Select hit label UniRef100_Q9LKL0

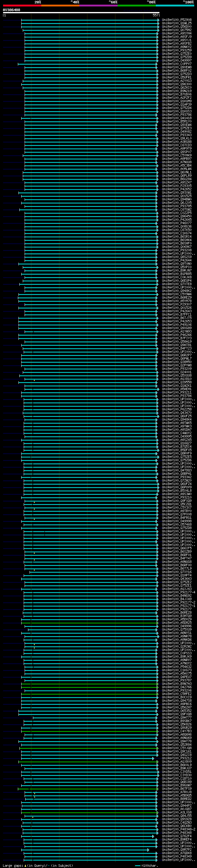[x=176, y=139]
